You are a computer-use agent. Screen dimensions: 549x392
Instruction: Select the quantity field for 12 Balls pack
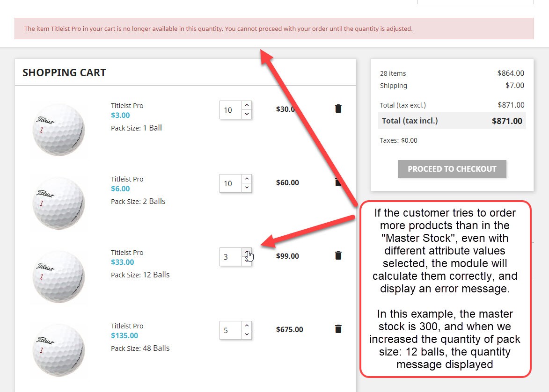[231, 257]
